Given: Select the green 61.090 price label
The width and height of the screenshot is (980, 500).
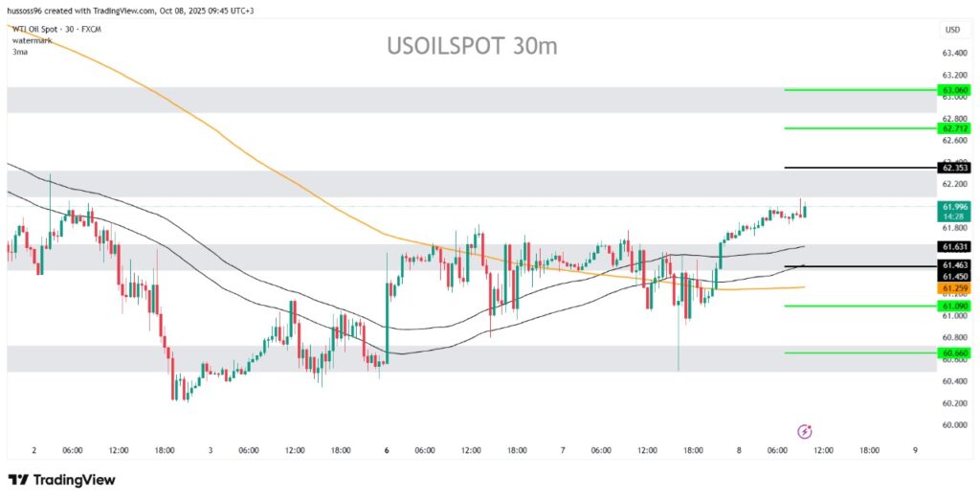Looking at the screenshot, I should coord(955,306).
